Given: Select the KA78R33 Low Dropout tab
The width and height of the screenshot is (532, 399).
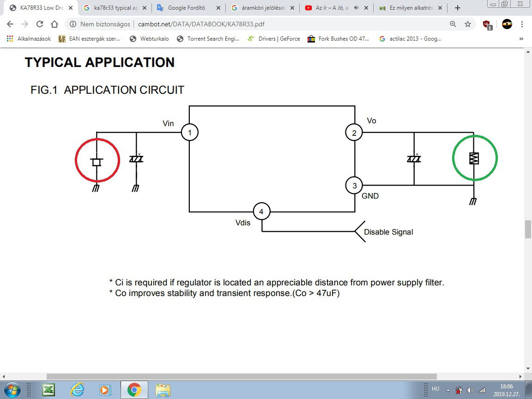Looking at the screenshot, I should 41,8.
